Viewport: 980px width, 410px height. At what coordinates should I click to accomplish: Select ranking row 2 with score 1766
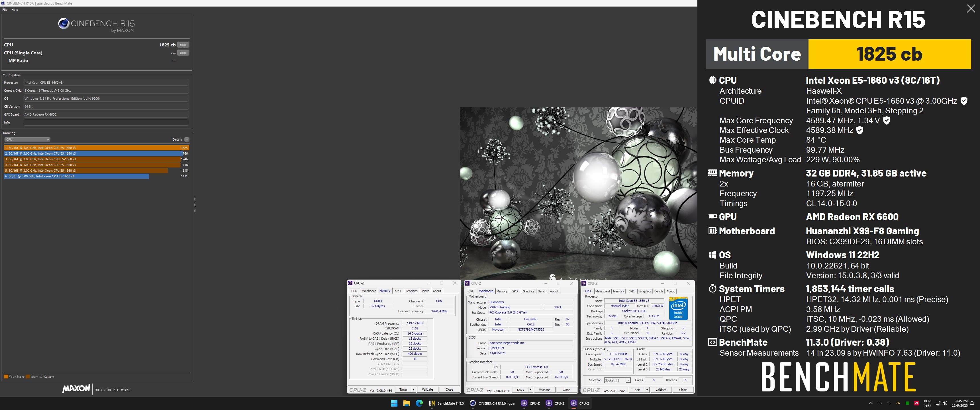97,154
